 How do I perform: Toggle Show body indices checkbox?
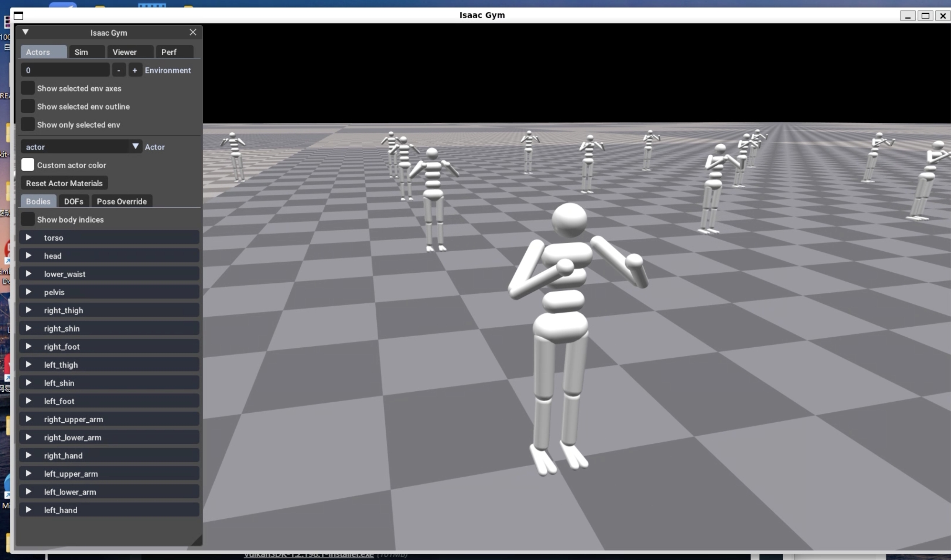(28, 219)
